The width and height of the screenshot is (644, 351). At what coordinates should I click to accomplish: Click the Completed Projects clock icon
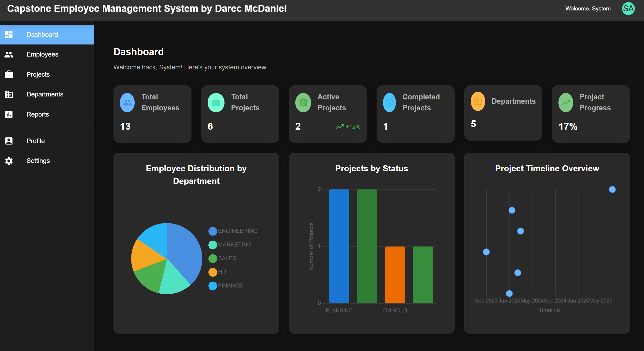[389, 102]
